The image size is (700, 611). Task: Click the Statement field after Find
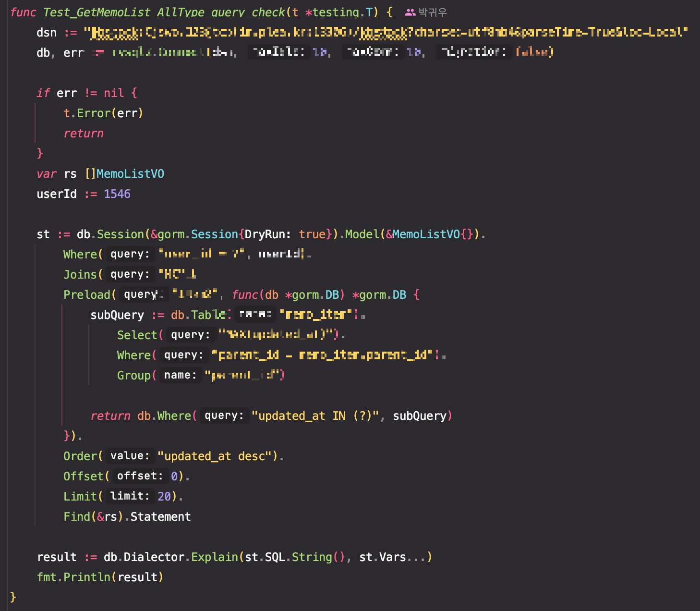tap(161, 517)
